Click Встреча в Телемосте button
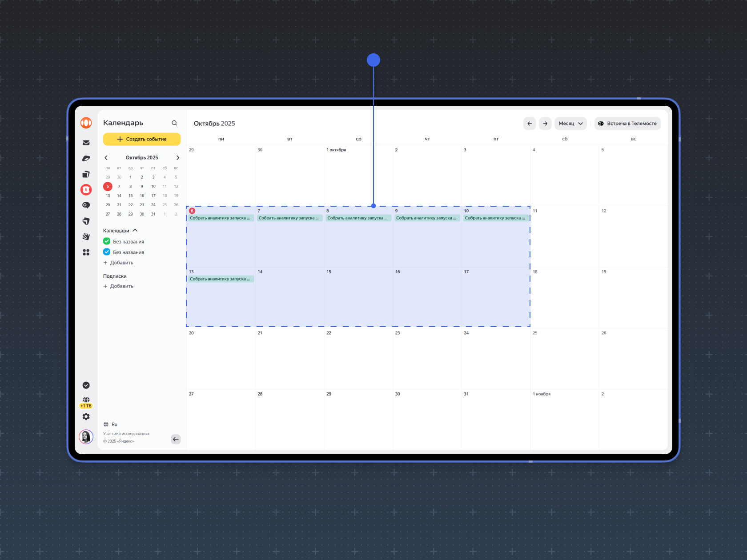 pyautogui.click(x=627, y=124)
